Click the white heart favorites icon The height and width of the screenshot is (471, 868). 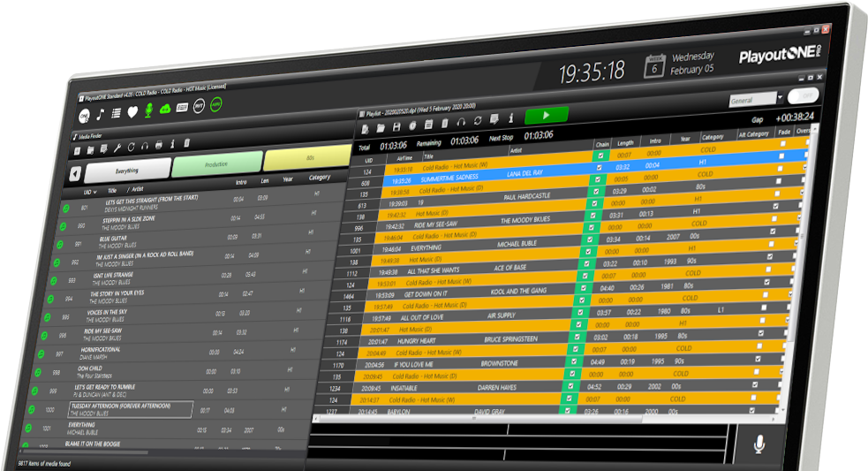(x=132, y=112)
